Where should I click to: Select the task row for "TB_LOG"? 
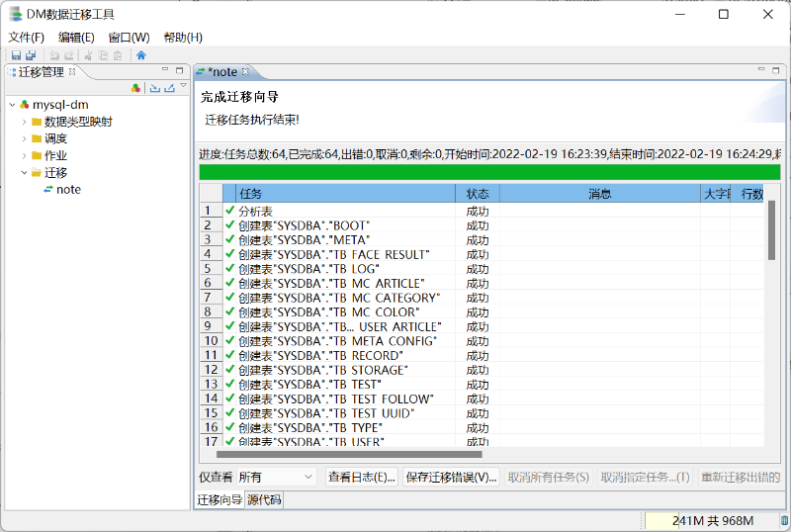coord(482,269)
